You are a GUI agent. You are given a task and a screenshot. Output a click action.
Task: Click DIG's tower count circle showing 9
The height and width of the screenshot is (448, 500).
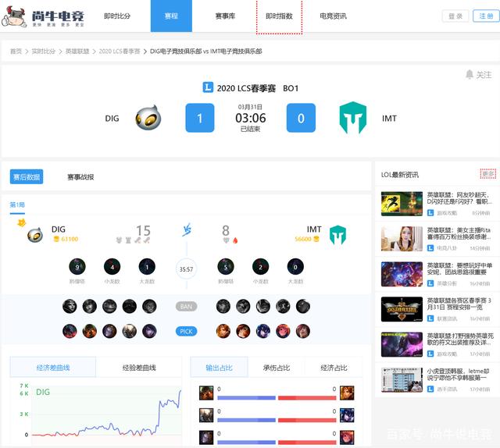click(x=77, y=267)
